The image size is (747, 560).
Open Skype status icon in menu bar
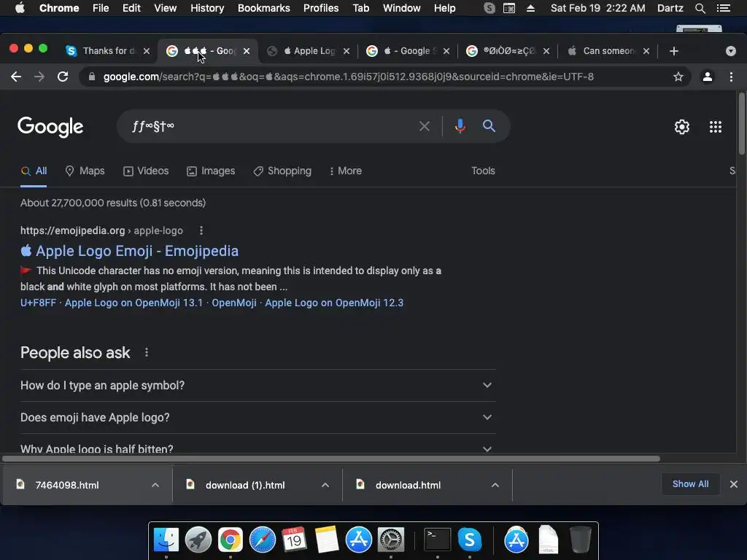pyautogui.click(x=489, y=8)
